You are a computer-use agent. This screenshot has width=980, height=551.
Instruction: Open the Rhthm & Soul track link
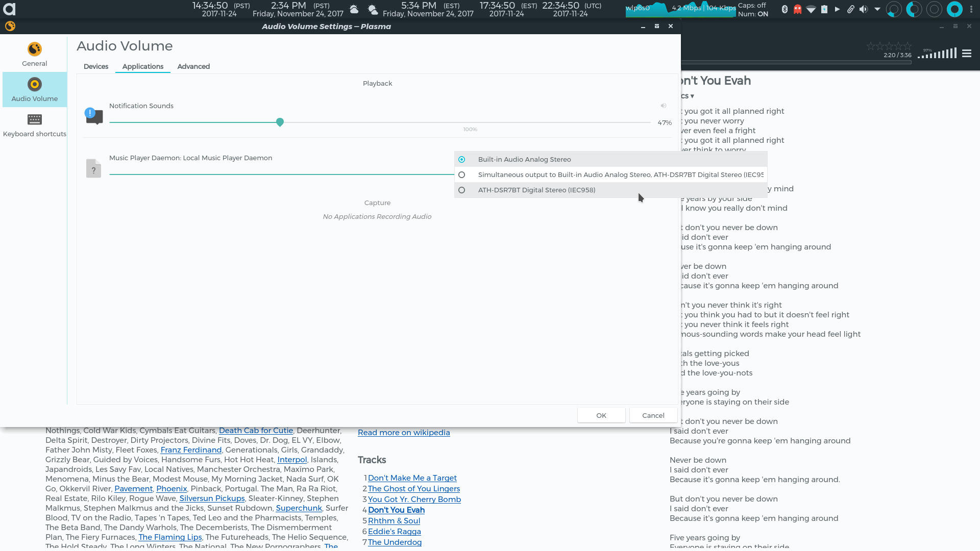[x=394, y=520]
